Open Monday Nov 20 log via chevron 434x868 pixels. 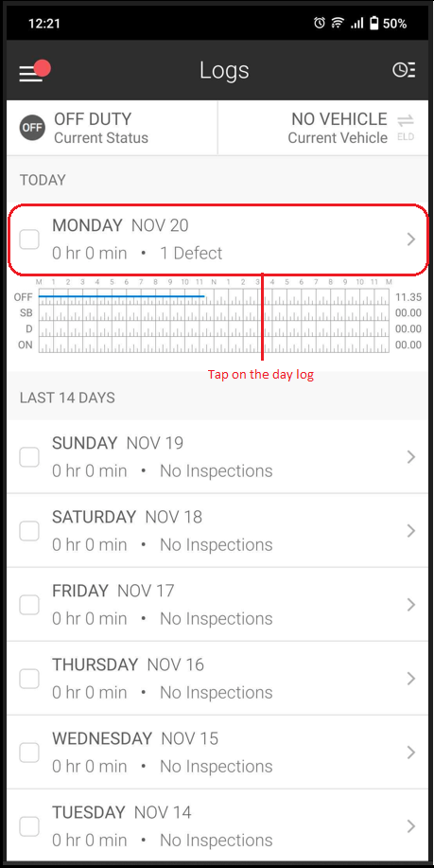tap(410, 239)
